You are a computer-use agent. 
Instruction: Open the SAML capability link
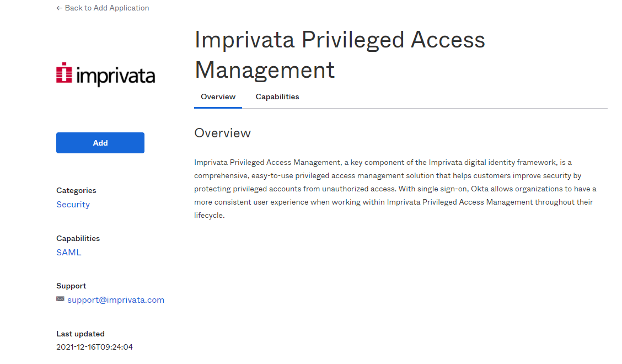point(69,253)
